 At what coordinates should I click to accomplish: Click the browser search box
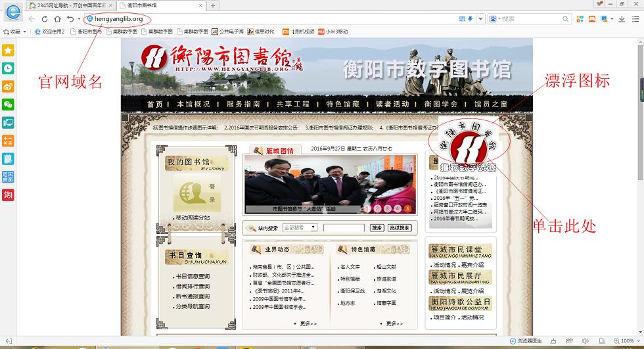(x=530, y=19)
